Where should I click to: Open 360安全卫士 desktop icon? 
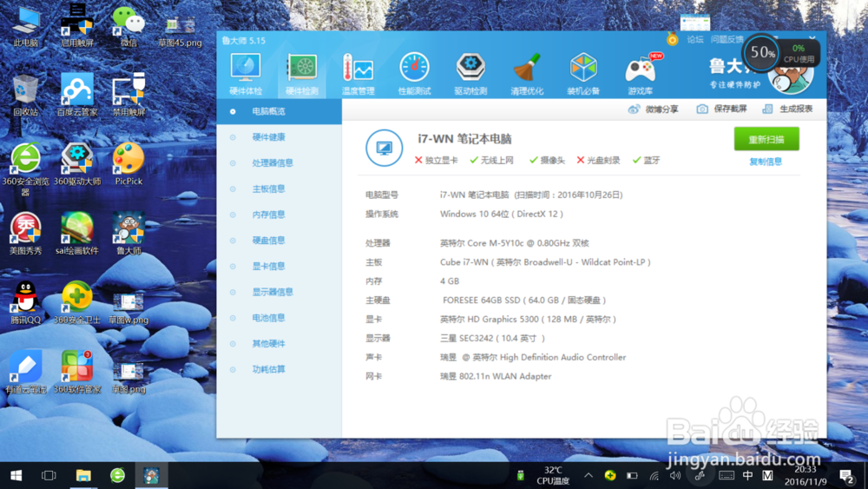click(77, 303)
